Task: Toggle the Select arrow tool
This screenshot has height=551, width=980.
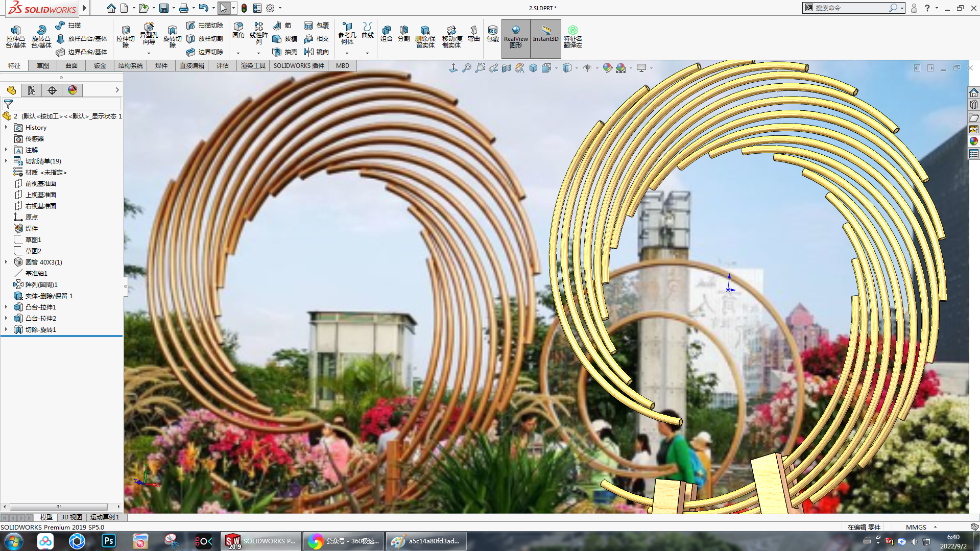Action: [x=223, y=8]
